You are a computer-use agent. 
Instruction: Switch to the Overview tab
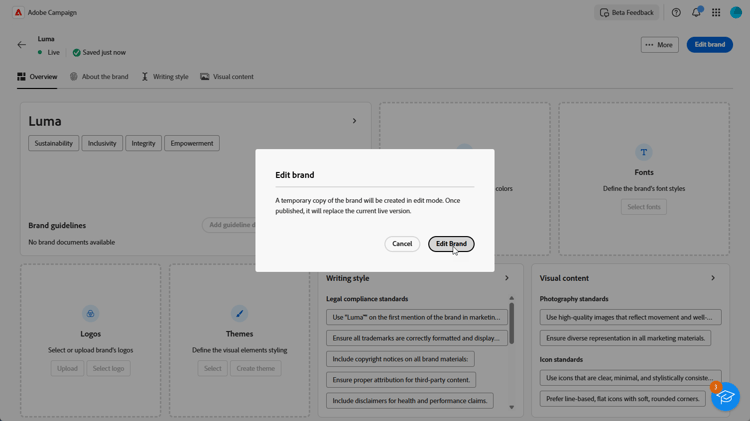37,77
